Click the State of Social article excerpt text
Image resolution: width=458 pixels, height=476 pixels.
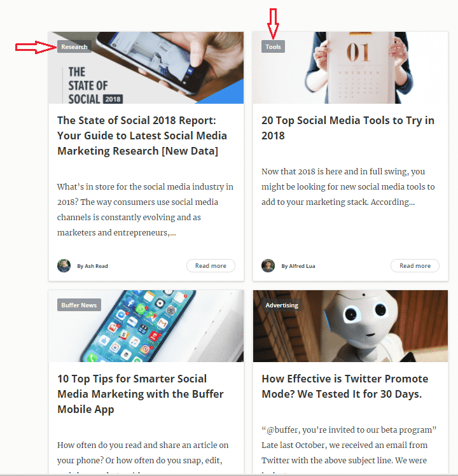point(145,209)
